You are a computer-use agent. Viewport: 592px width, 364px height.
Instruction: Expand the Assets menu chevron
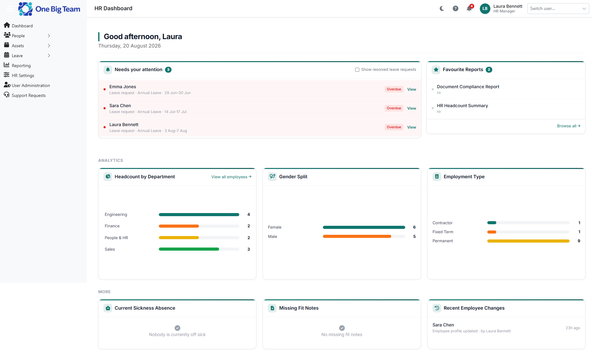49,46
